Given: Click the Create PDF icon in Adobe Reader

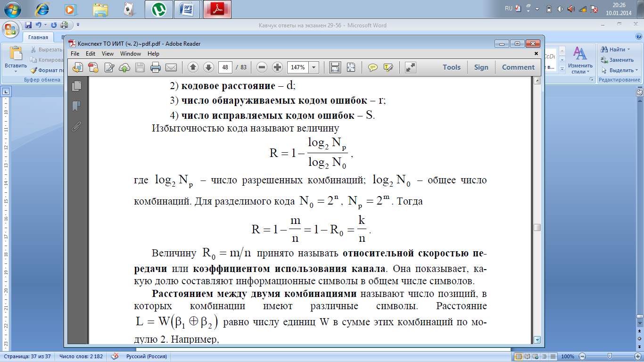Looking at the screenshot, I should click(93, 67).
